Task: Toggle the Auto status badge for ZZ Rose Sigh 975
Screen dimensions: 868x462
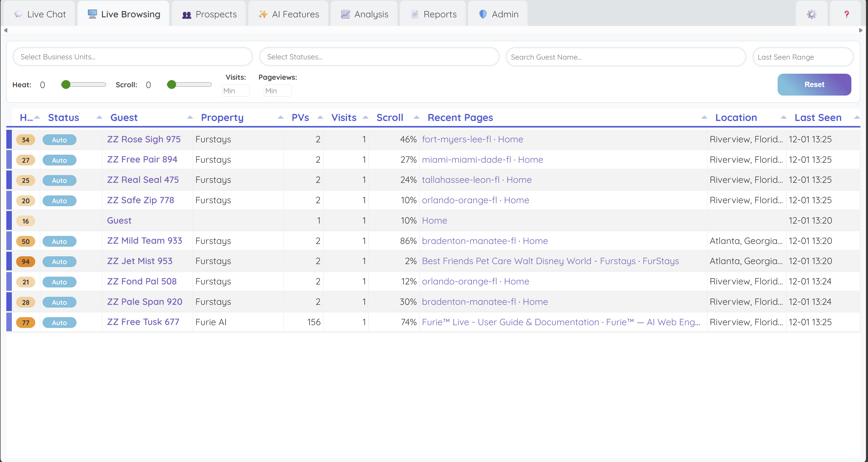Action: tap(59, 140)
